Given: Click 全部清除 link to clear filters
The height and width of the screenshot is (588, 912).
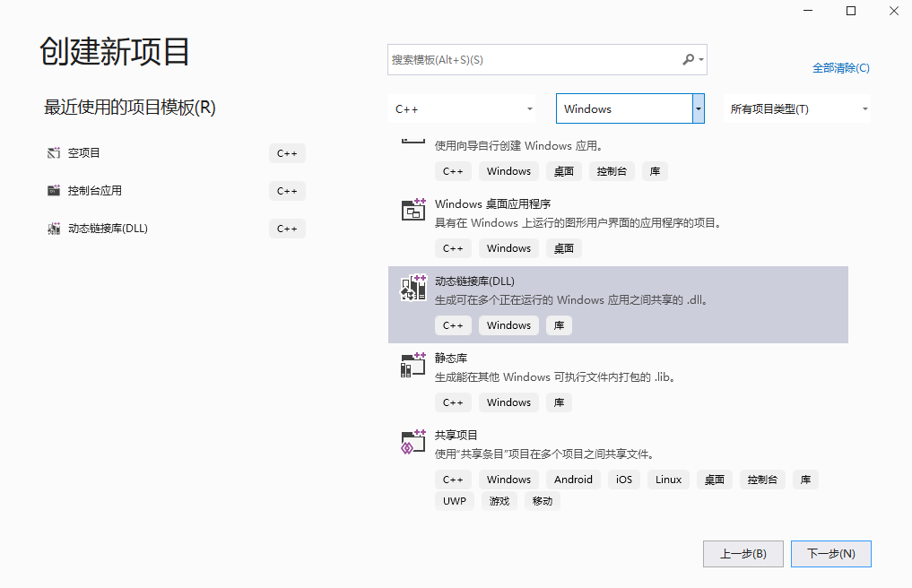Looking at the screenshot, I should point(840,68).
